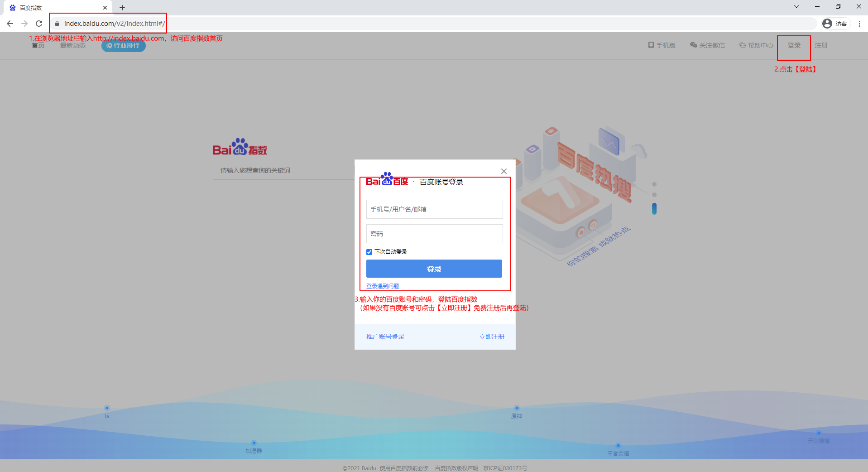This screenshot has width=868, height=472.
Task: Click the blue carousel indicator dot
Action: click(654, 209)
